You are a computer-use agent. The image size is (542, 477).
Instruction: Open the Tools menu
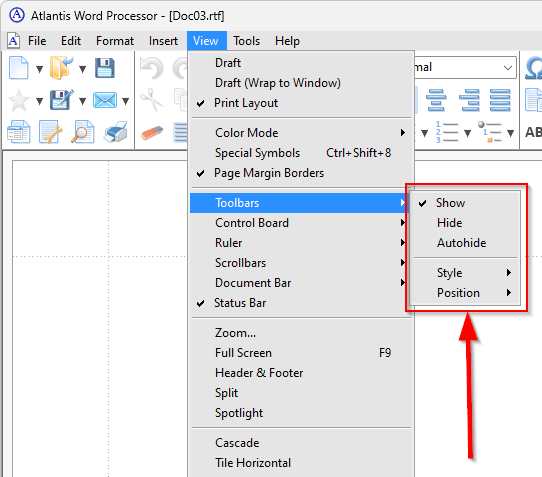click(246, 41)
